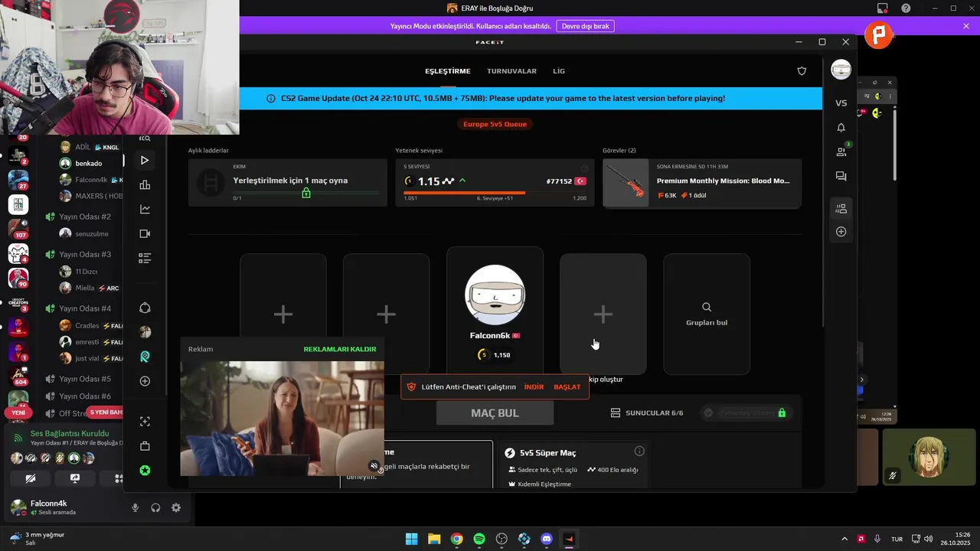Click the green star premium icon
Image resolution: width=980 pixels, height=551 pixels.
tap(145, 471)
